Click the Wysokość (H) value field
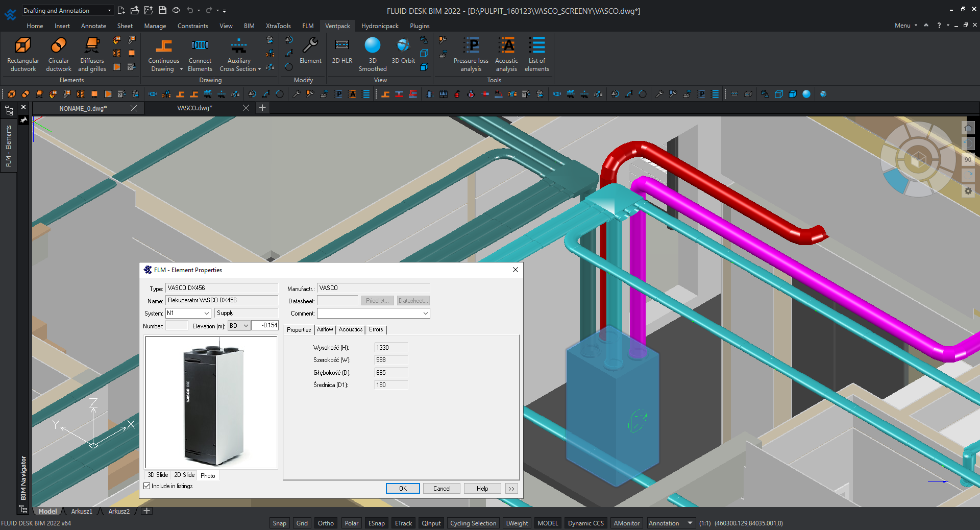980x530 pixels. [x=391, y=348]
